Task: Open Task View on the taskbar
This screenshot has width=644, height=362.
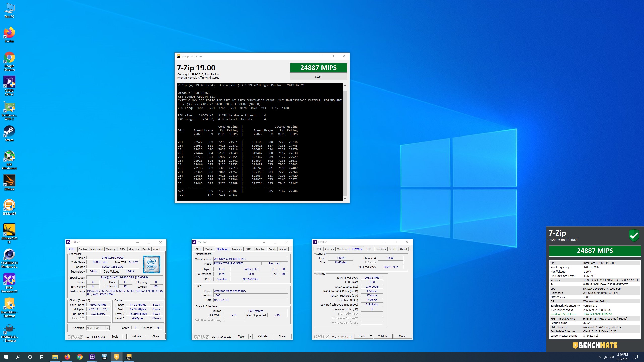Action: pos(42,357)
